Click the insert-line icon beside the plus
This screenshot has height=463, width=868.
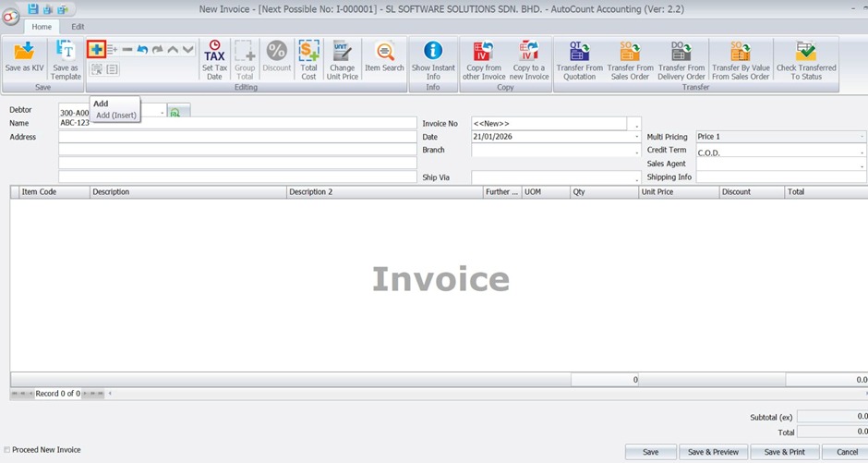point(113,50)
